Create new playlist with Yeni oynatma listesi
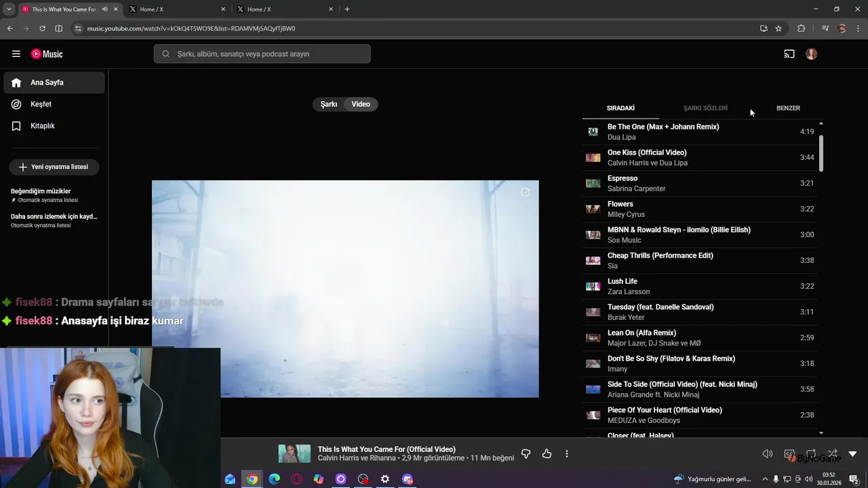Image resolution: width=868 pixels, height=488 pixels. point(54,167)
